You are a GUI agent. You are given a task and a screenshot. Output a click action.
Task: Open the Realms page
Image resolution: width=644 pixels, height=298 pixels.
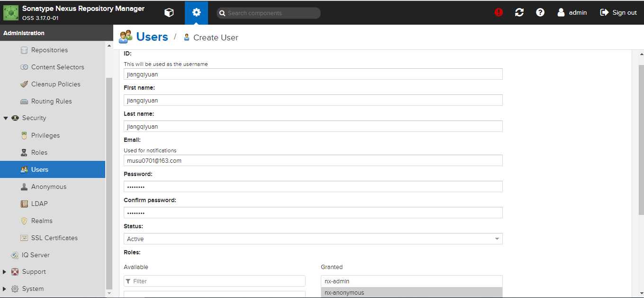53,221
